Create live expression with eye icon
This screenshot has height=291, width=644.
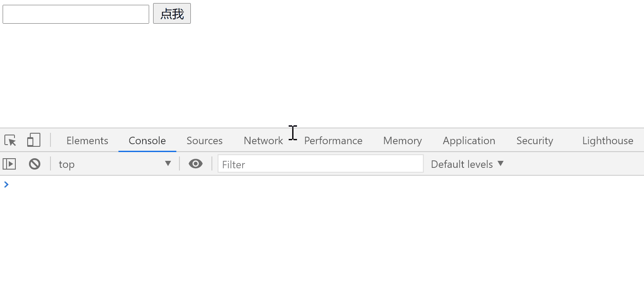click(196, 164)
